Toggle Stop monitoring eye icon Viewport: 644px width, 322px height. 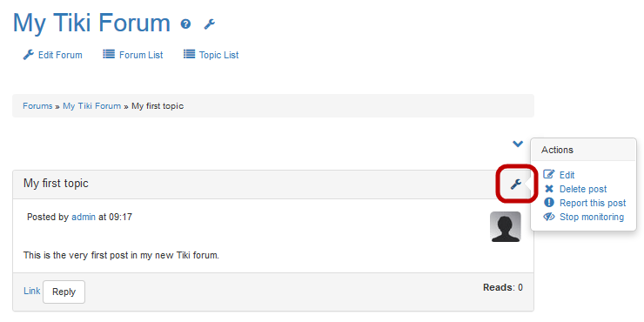549,217
